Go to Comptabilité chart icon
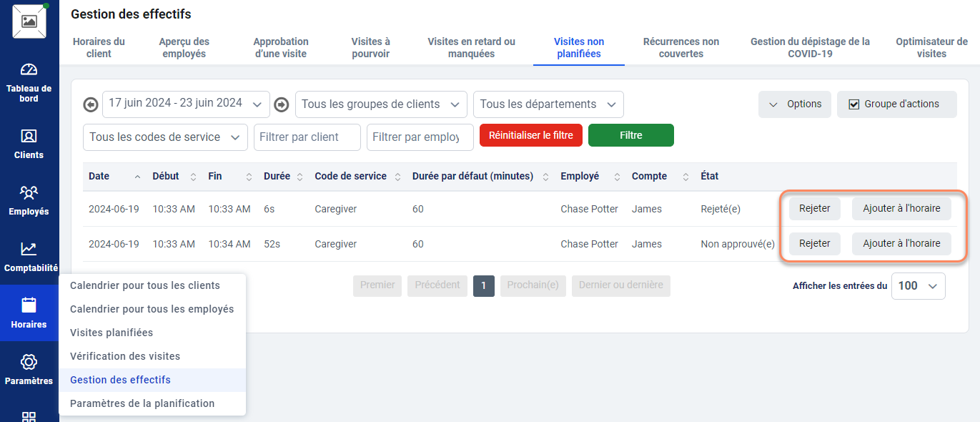The width and height of the screenshot is (980, 422). click(x=29, y=249)
